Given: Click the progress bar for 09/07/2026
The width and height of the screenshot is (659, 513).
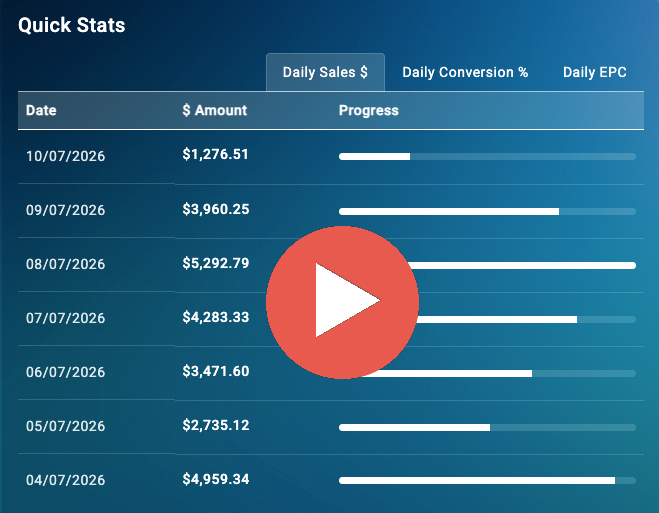Looking at the screenshot, I should point(487,211).
